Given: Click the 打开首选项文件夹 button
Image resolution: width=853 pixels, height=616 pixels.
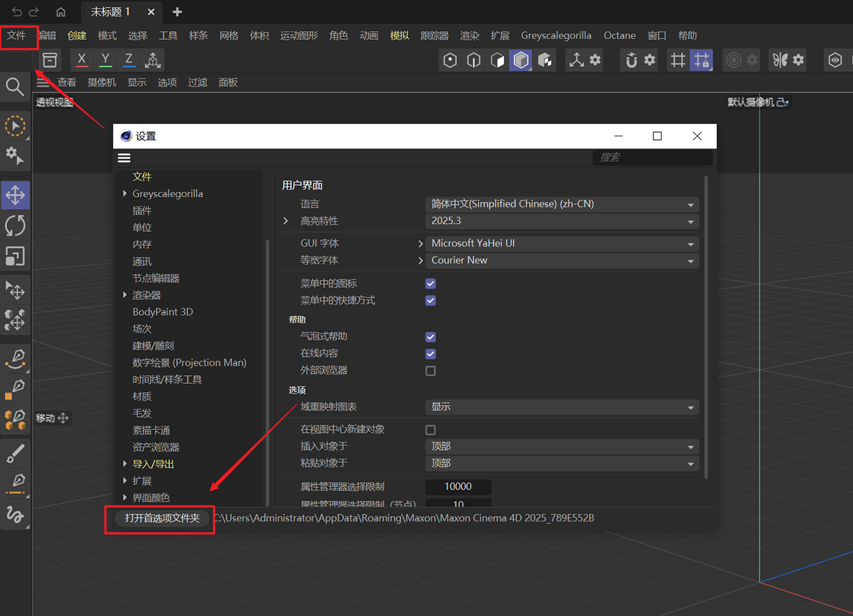Looking at the screenshot, I should tap(162, 519).
